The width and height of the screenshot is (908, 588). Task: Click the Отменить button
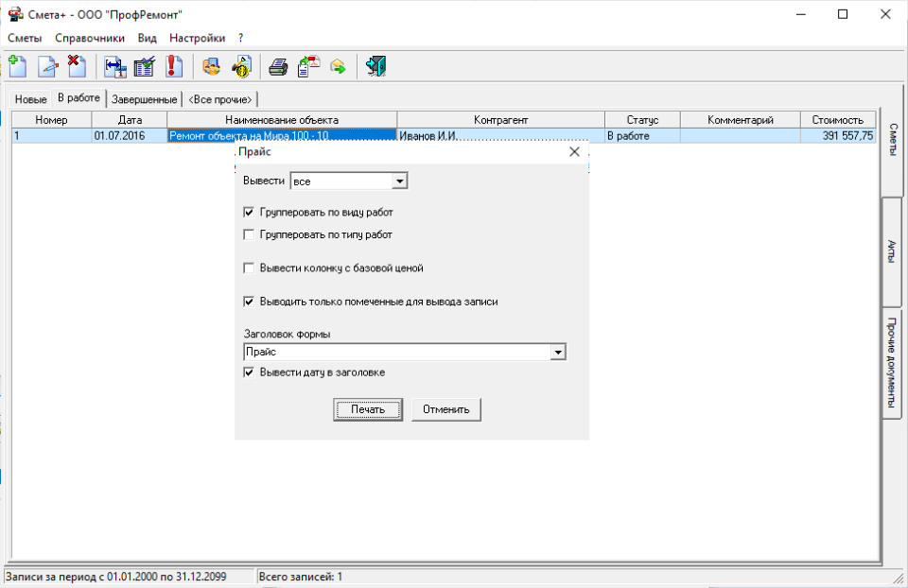click(x=445, y=409)
